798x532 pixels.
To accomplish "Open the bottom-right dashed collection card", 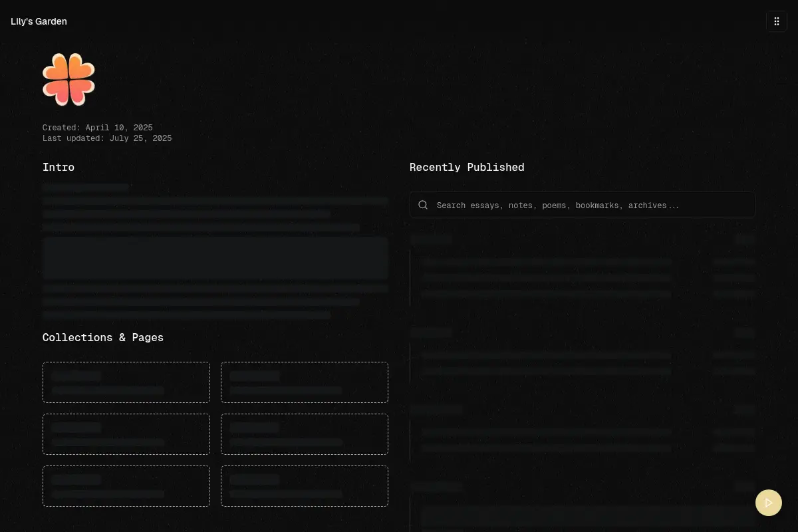I will coord(305,486).
